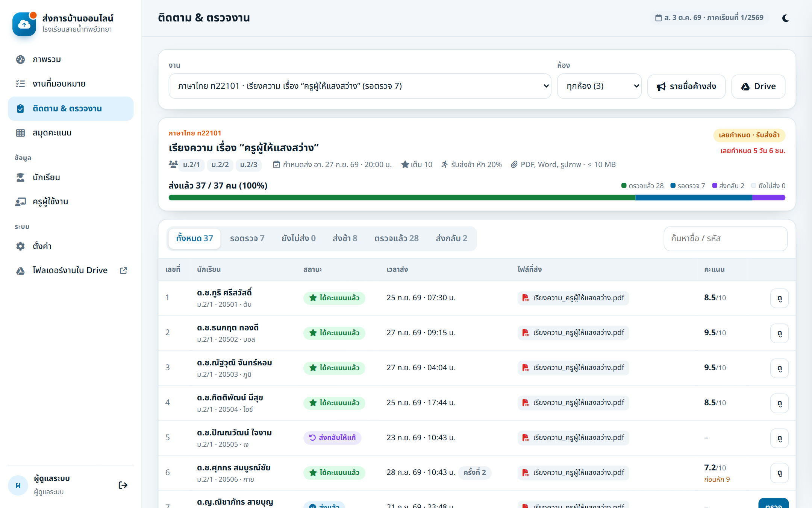Click ดู button for ด.ช.ณัฐวุฒิ จันทร์หอม
Image resolution: width=812 pixels, height=508 pixels.
click(779, 368)
